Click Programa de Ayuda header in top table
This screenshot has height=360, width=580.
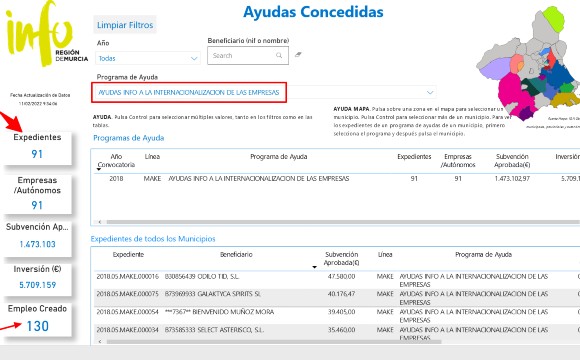(279, 157)
